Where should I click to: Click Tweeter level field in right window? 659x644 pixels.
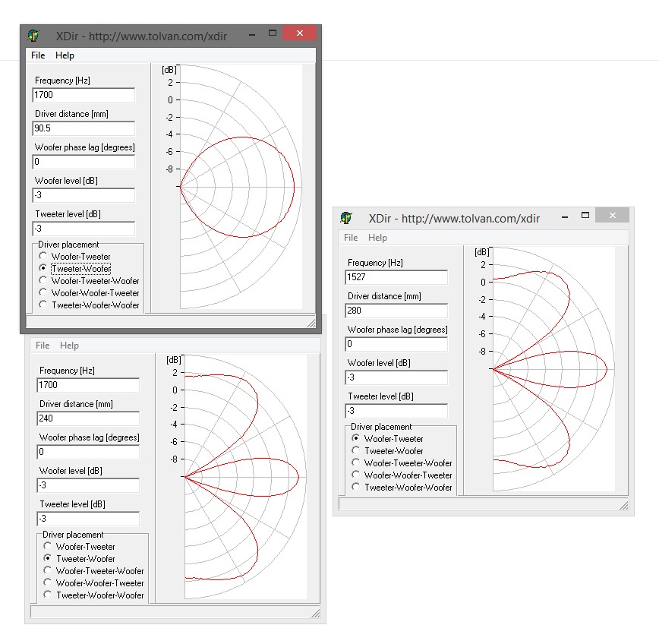click(396, 411)
